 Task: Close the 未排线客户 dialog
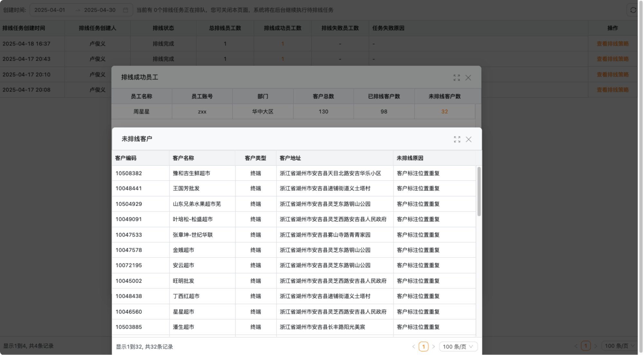point(469,139)
